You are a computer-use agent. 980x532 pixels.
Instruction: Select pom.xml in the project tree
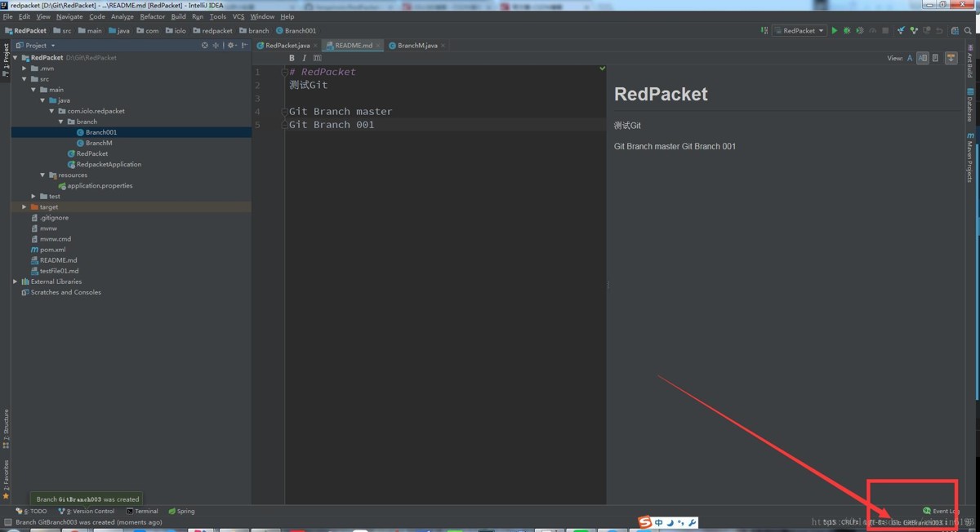click(x=52, y=250)
